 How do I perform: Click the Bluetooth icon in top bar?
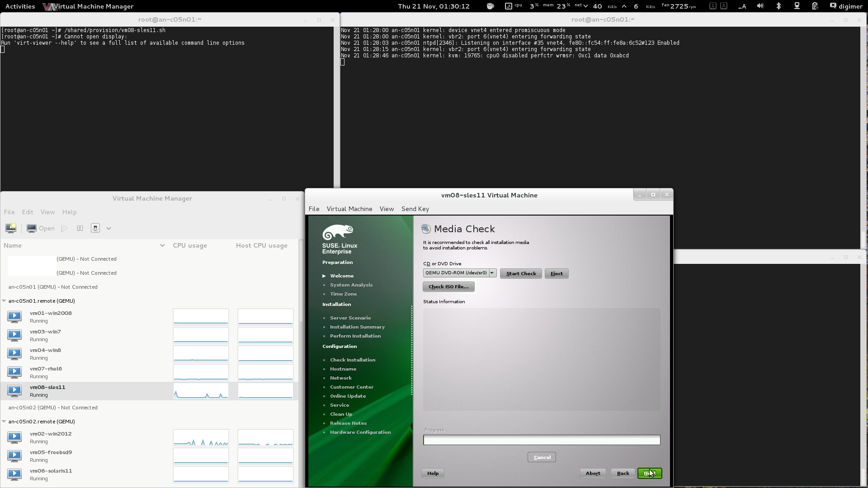[778, 6]
